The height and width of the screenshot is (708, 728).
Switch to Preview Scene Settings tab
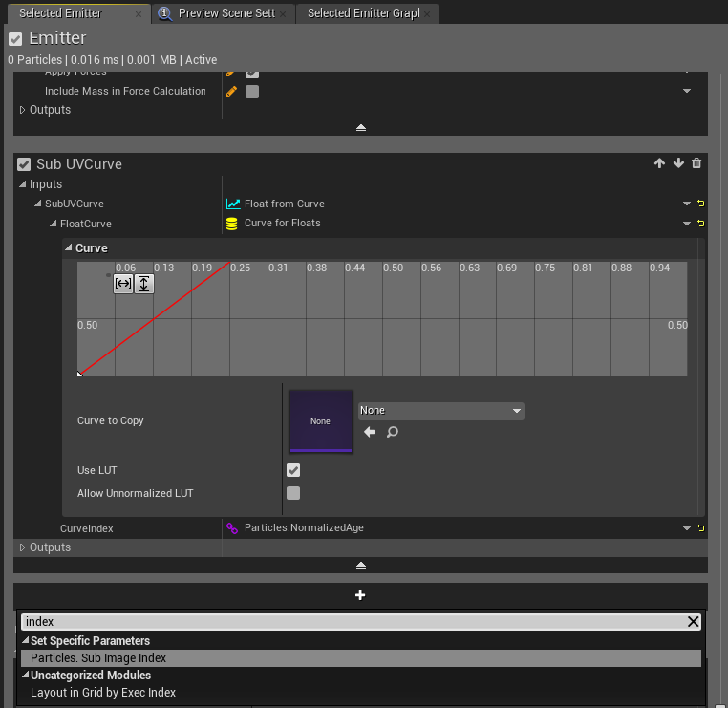226,13
